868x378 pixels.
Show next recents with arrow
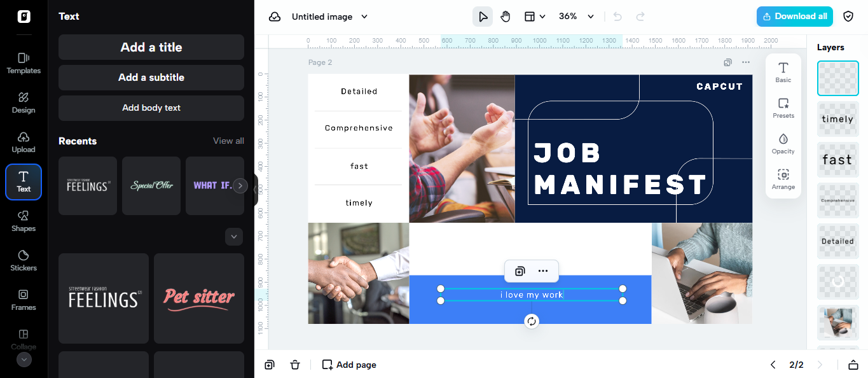(240, 186)
